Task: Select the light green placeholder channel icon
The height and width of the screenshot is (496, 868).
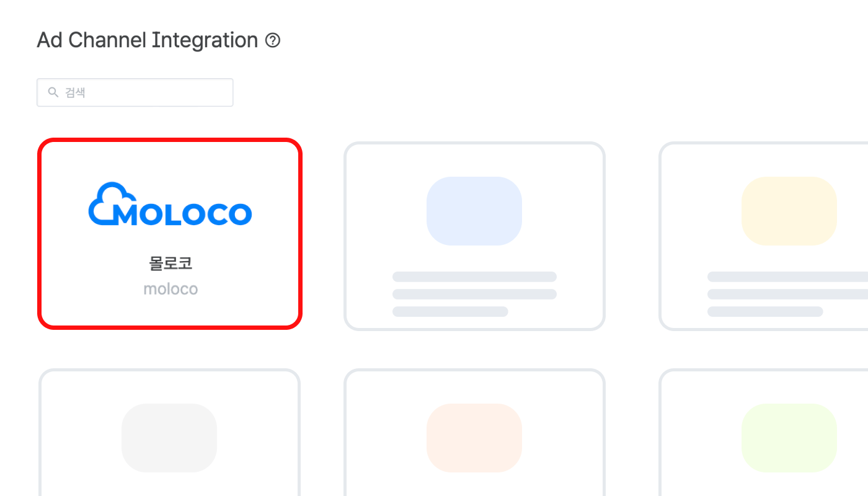Action: (x=789, y=438)
